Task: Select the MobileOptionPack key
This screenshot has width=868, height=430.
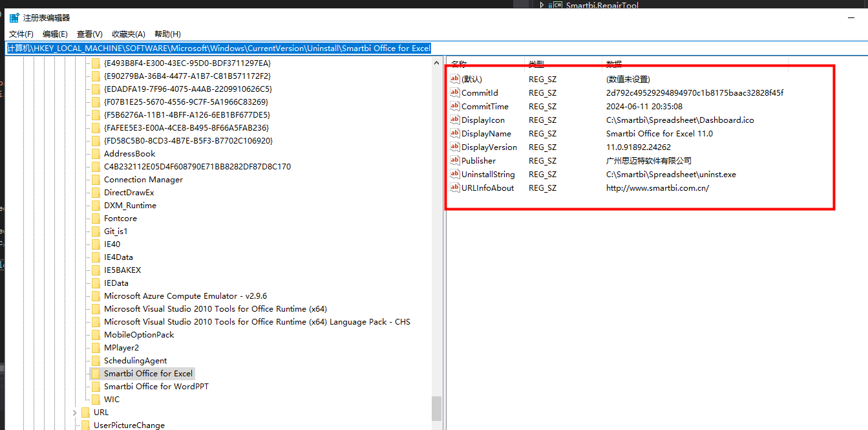Action: pyautogui.click(x=139, y=335)
